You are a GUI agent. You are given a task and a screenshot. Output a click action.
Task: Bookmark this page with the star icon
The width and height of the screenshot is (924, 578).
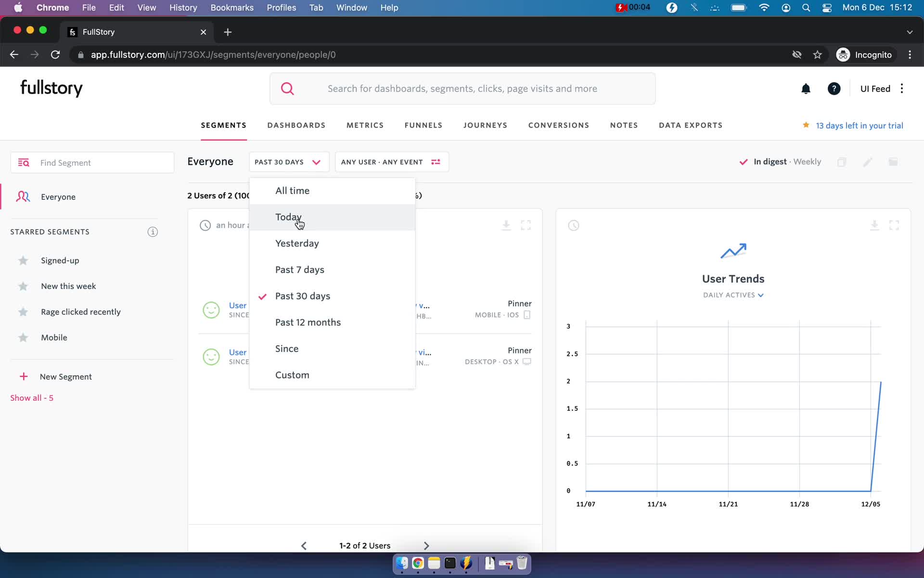pyautogui.click(x=817, y=55)
